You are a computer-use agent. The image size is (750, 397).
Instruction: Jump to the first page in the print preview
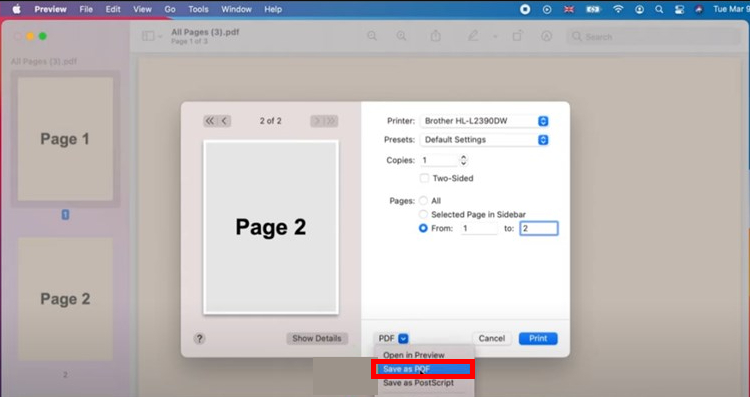[x=210, y=121]
